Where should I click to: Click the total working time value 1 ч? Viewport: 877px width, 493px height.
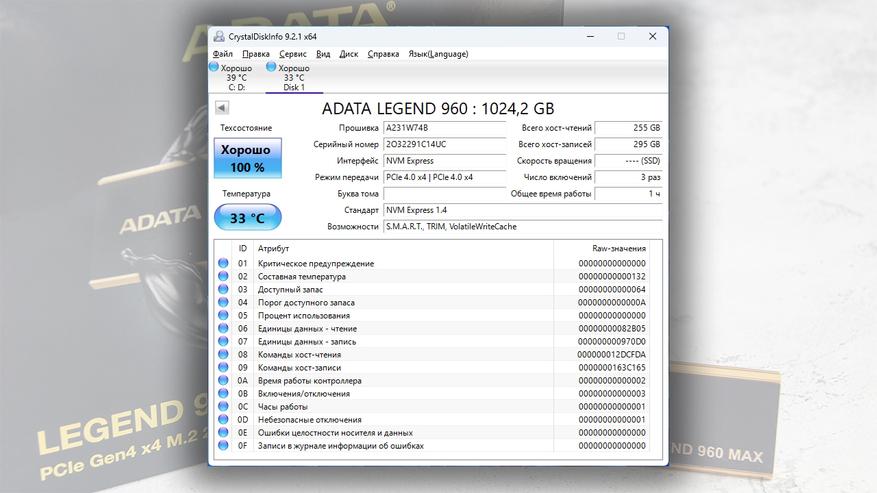pyautogui.click(x=629, y=194)
